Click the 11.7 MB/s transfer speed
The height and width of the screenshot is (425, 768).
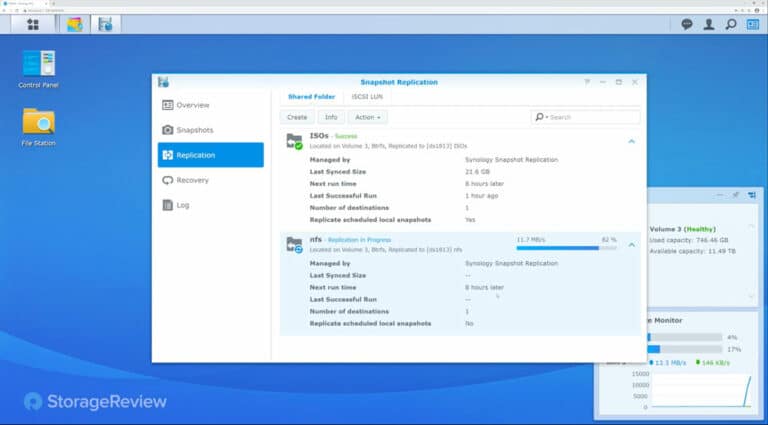[530, 240]
